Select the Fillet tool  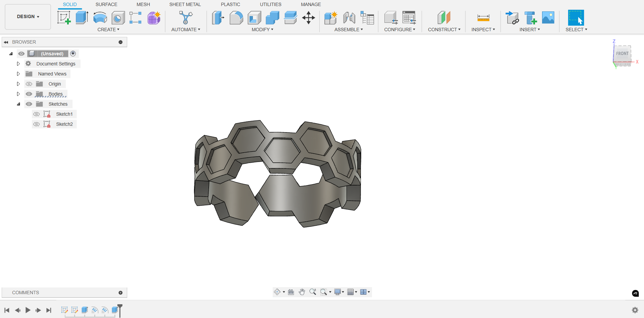(x=236, y=18)
